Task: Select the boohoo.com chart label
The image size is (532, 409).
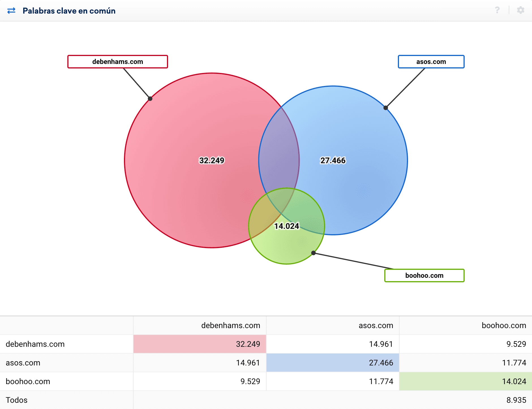Action: pyautogui.click(x=424, y=275)
